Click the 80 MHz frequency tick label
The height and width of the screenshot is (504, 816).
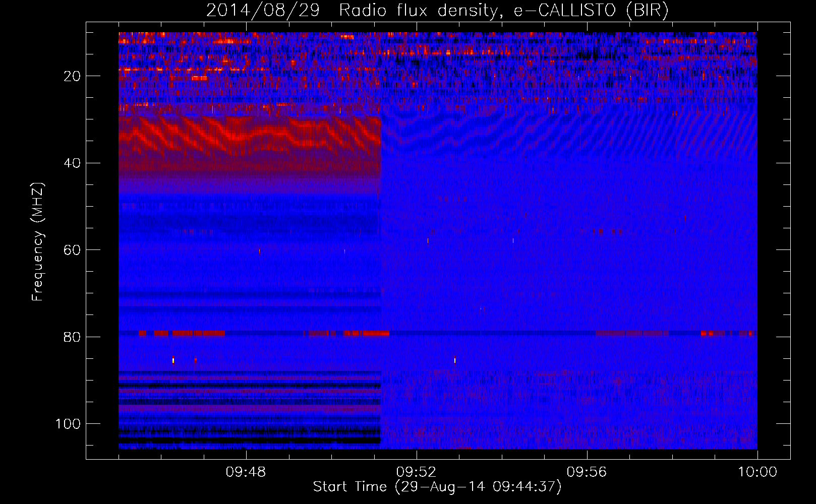[73, 337]
